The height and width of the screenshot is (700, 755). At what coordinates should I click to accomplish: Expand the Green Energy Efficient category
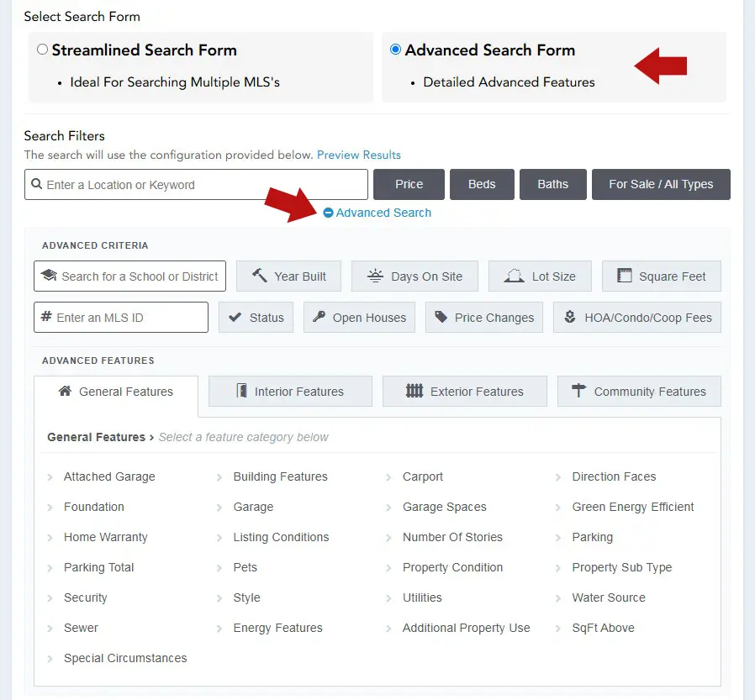tap(633, 507)
